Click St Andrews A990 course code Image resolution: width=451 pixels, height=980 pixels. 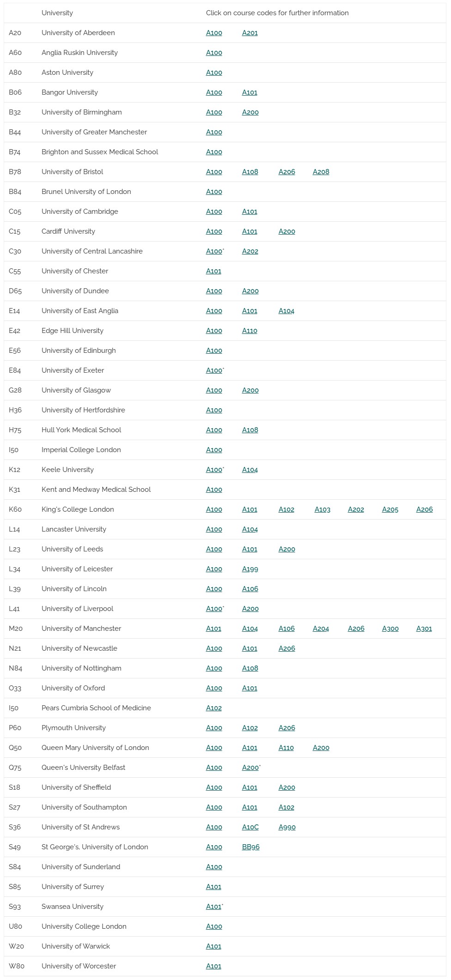click(x=287, y=827)
